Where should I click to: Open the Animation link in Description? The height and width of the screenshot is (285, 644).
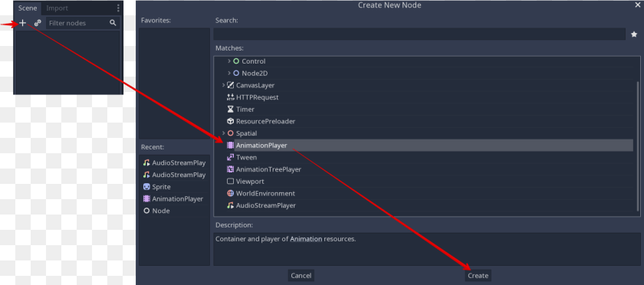(x=306, y=238)
